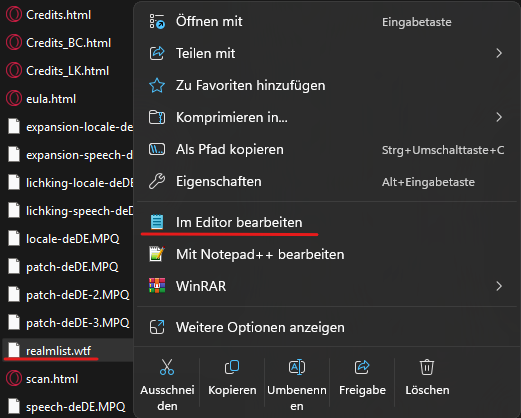Copy the file with Kopieren icon
The image size is (521, 418).
[x=232, y=367]
